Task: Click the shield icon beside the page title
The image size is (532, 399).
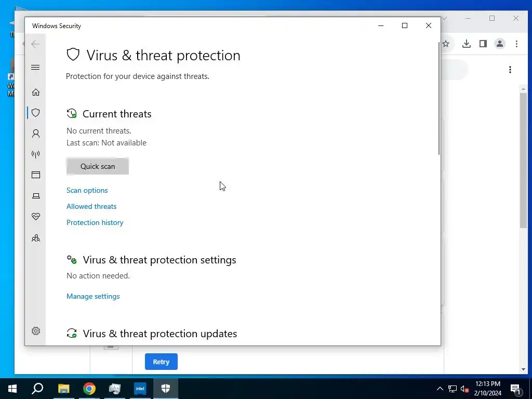Action: pyautogui.click(x=73, y=55)
